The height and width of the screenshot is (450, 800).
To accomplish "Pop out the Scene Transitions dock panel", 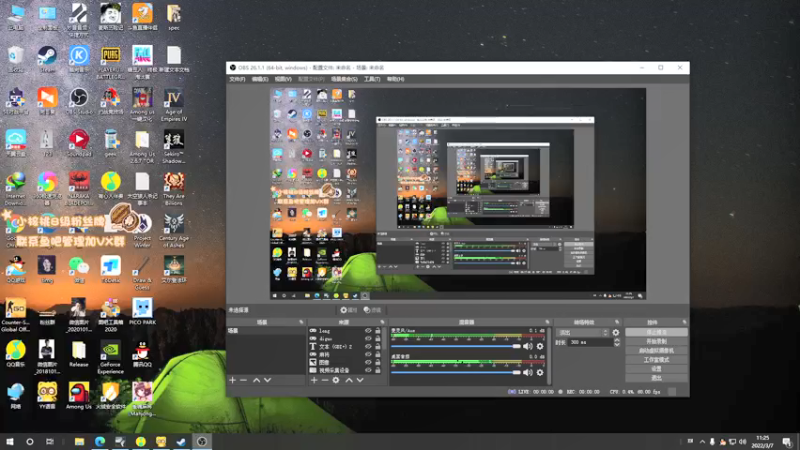I will pos(617,322).
